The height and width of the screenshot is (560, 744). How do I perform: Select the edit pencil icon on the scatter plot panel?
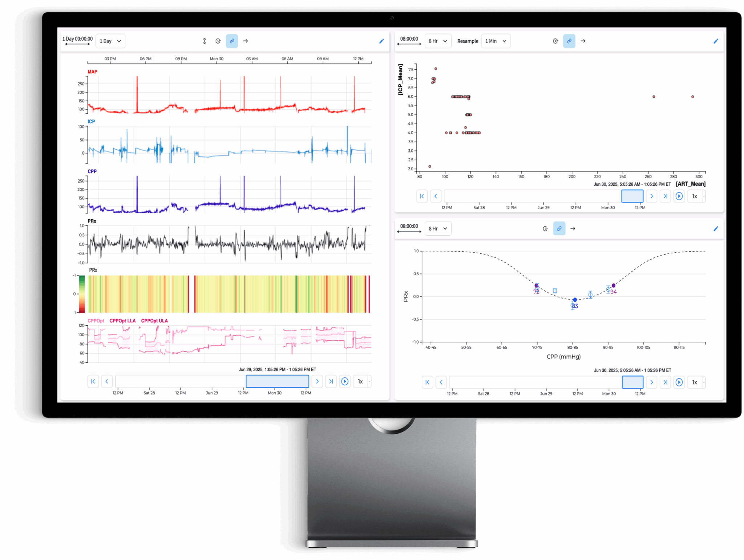point(716,41)
